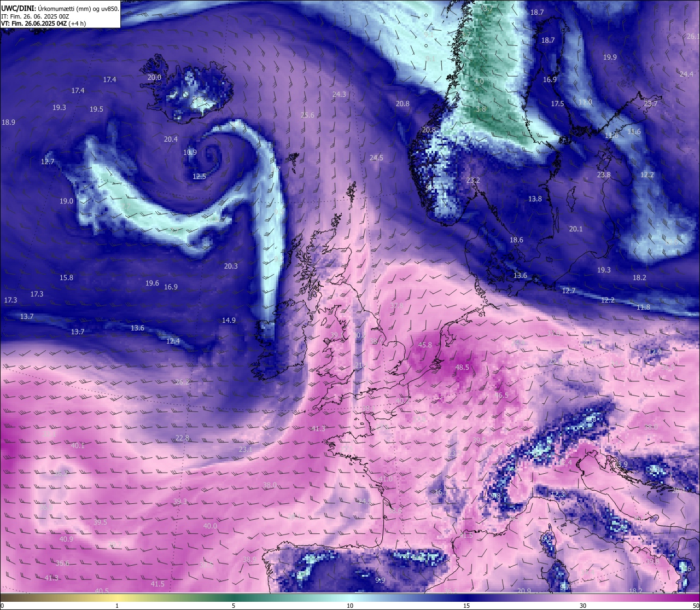Click the IT: Fim. 26. 06. 2025 00Z line
Image resolution: width=700 pixels, height=610 pixels.
click(35, 16)
